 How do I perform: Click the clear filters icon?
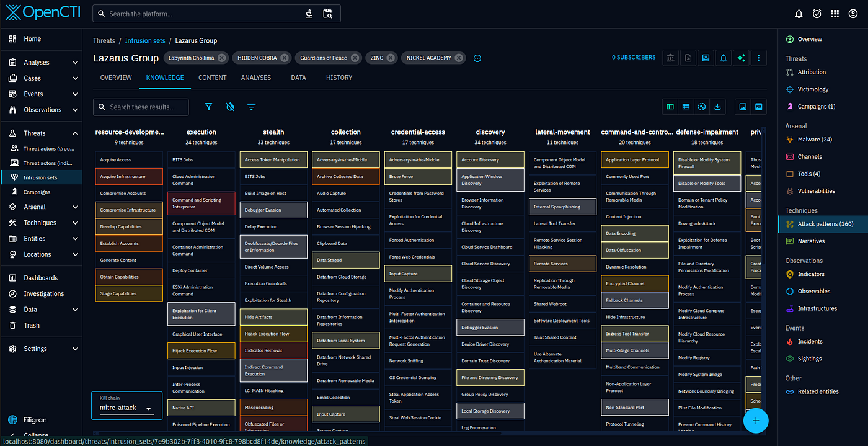pyautogui.click(x=230, y=107)
